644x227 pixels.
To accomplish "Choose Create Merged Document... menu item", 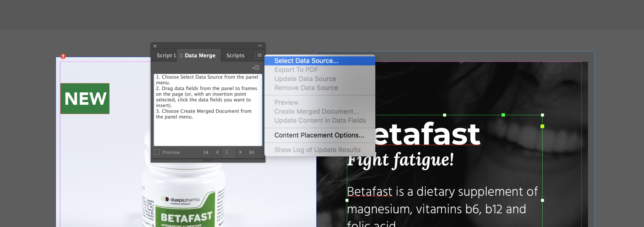I will pos(320,111).
